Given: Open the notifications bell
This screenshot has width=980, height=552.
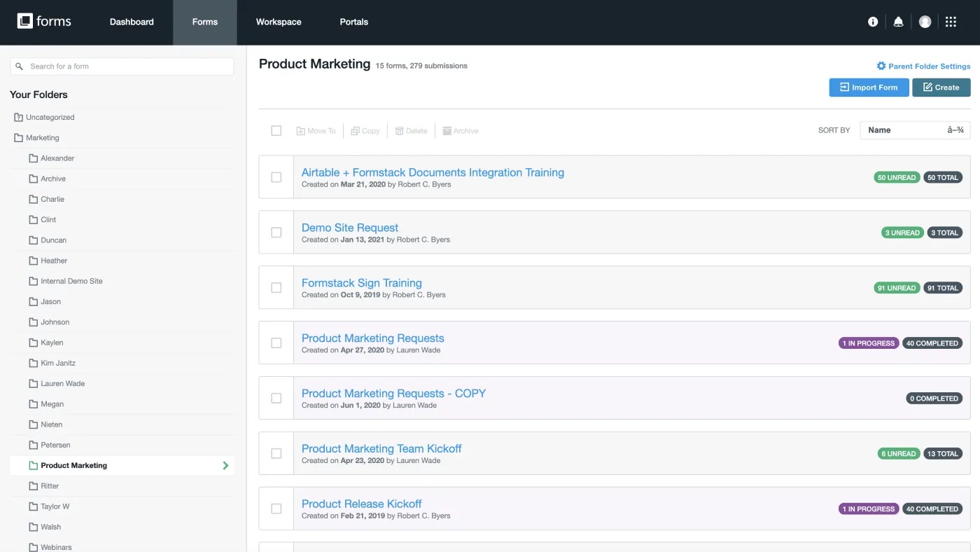Looking at the screenshot, I should pyautogui.click(x=898, y=21).
